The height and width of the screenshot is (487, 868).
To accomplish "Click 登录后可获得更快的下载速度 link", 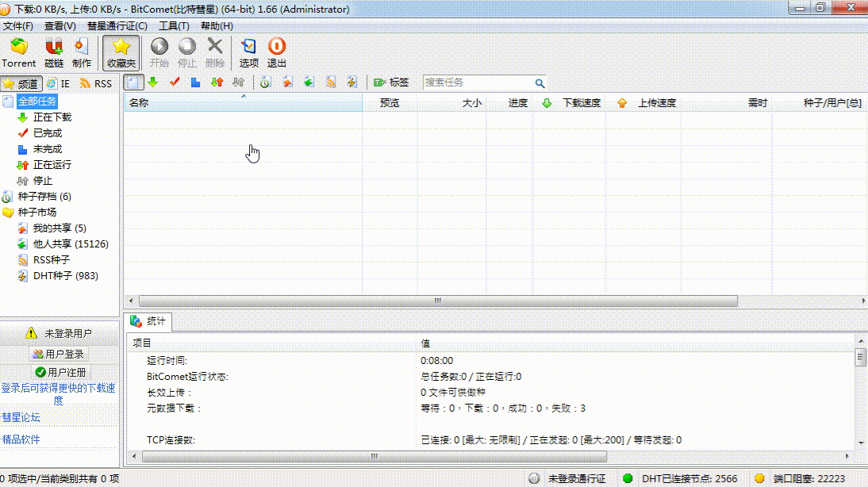I will pyautogui.click(x=58, y=394).
